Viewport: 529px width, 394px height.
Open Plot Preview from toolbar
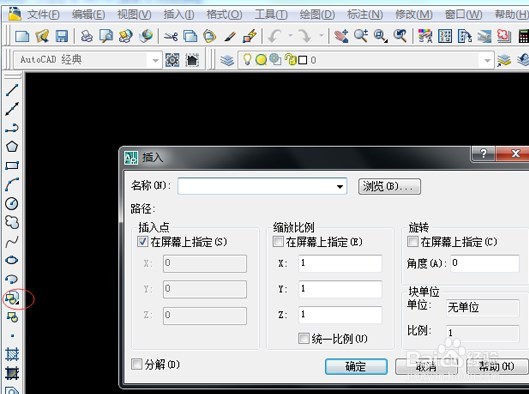[x=106, y=36]
